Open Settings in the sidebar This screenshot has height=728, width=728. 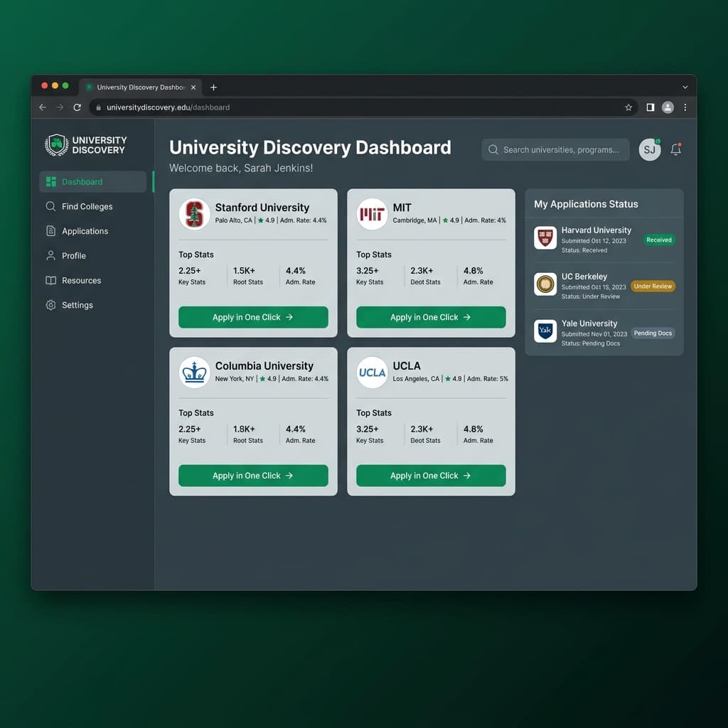[x=93, y=304]
